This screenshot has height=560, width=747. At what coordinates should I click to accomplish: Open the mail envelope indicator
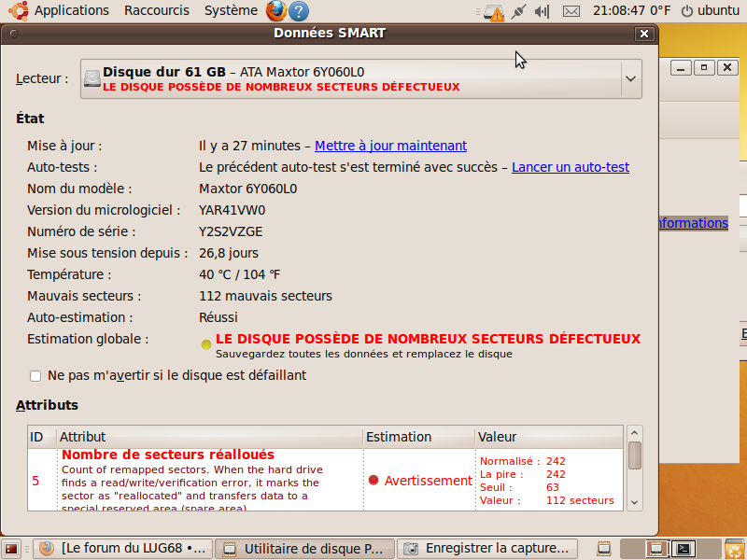click(x=571, y=11)
